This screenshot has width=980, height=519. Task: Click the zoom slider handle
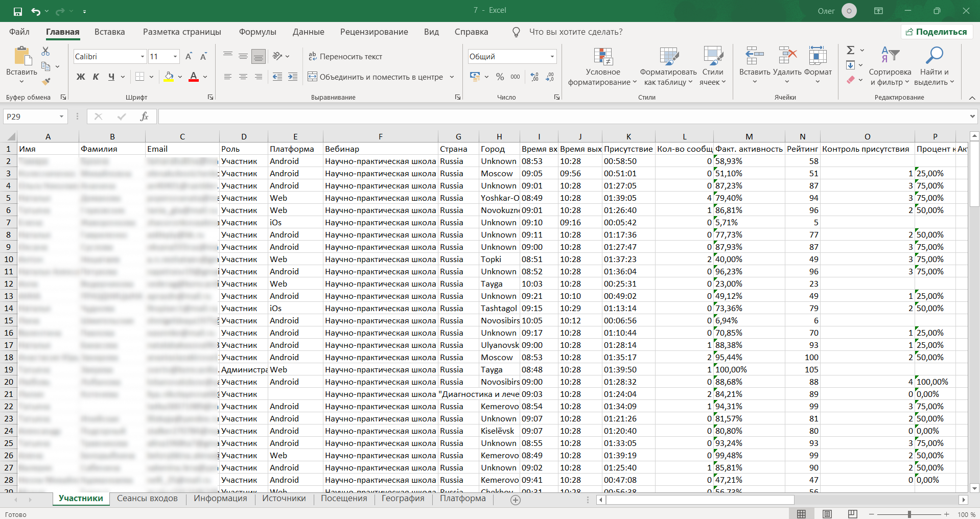click(909, 514)
